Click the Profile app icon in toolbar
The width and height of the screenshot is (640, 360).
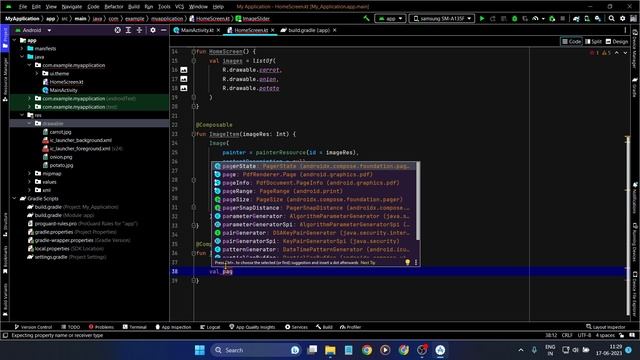point(536,18)
